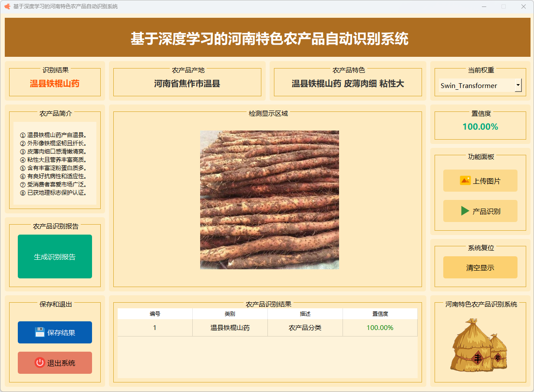Minimize the application window
The width and height of the screenshot is (534, 392).
click(484, 7)
